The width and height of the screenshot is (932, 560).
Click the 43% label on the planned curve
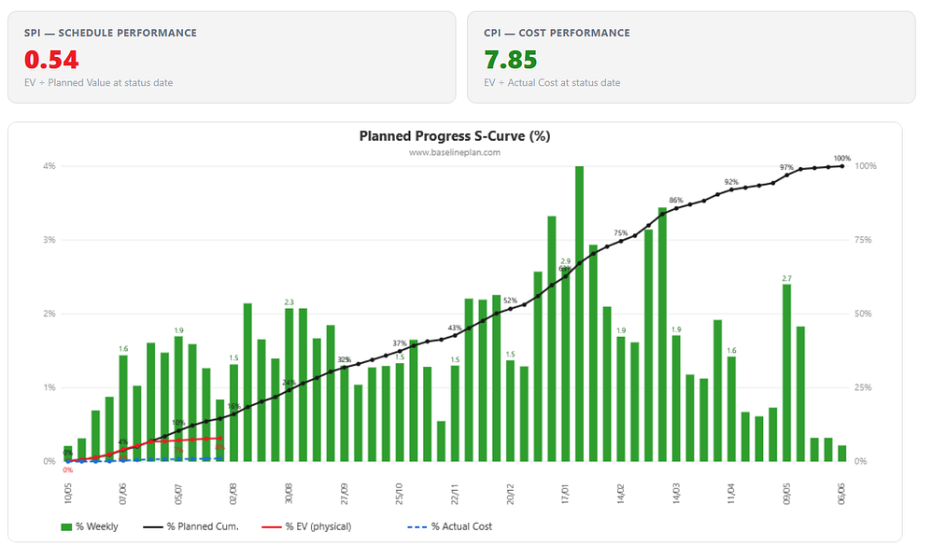tap(455, 328)
